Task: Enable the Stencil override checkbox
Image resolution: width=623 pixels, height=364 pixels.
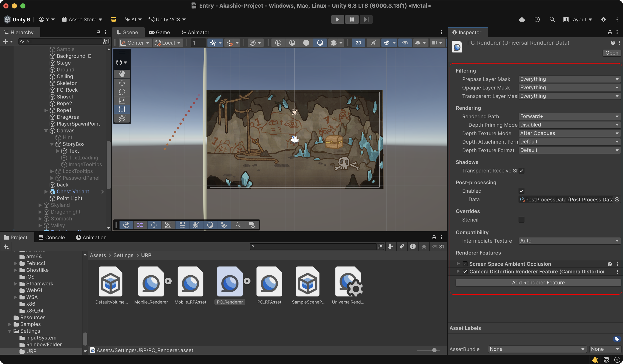Action: (521, 219)
